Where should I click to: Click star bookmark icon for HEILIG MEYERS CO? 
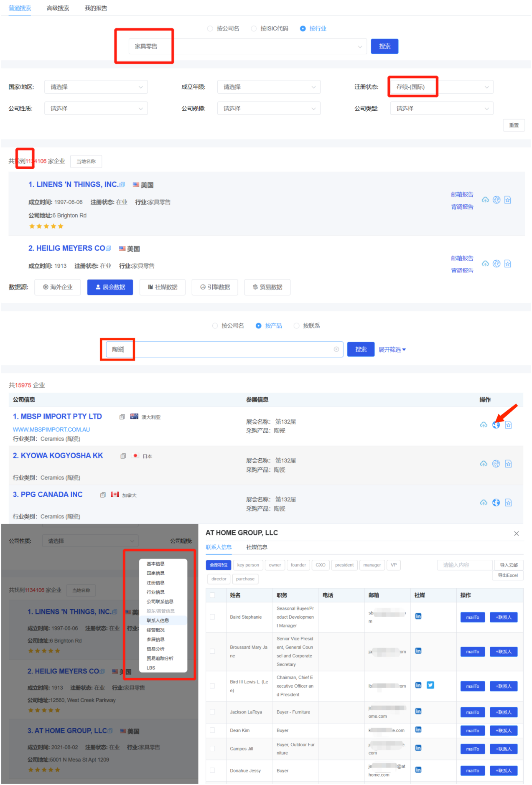[508, 264]
